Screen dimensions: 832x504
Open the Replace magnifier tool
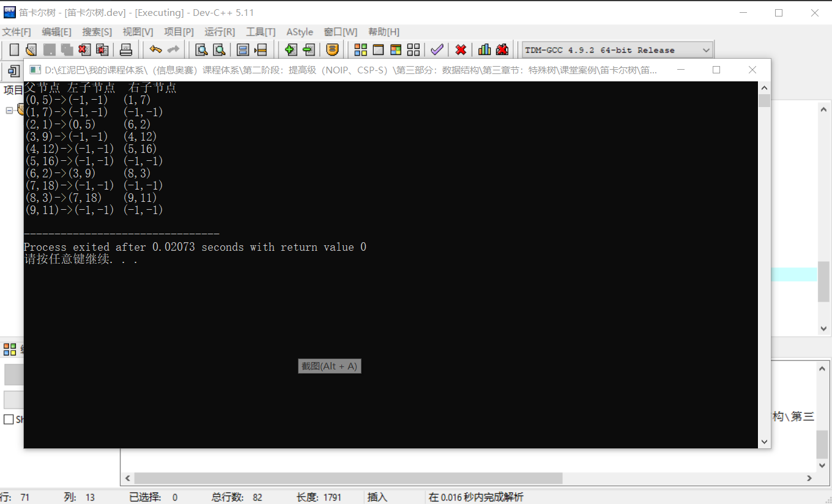pos(219,50)
